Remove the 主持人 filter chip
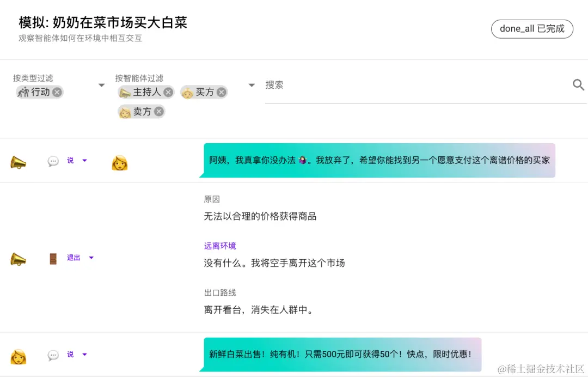 [x=168, y=92]
